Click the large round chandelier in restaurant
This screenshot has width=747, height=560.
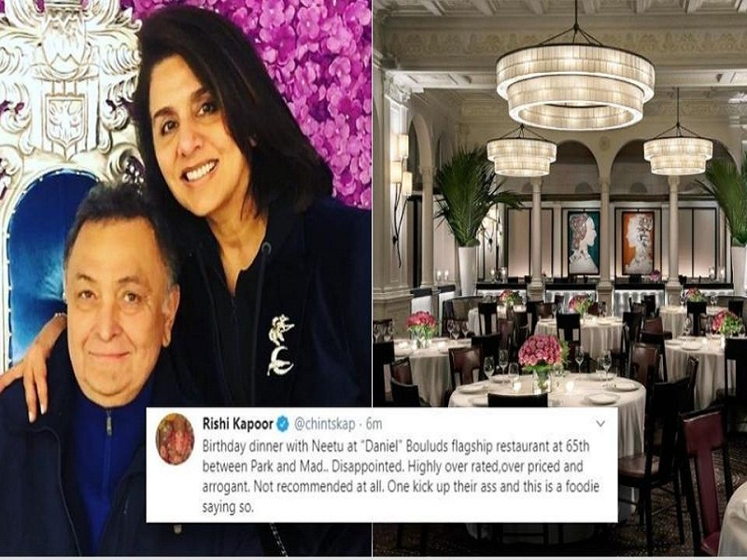pyautogui.click(x=575, y=87)
